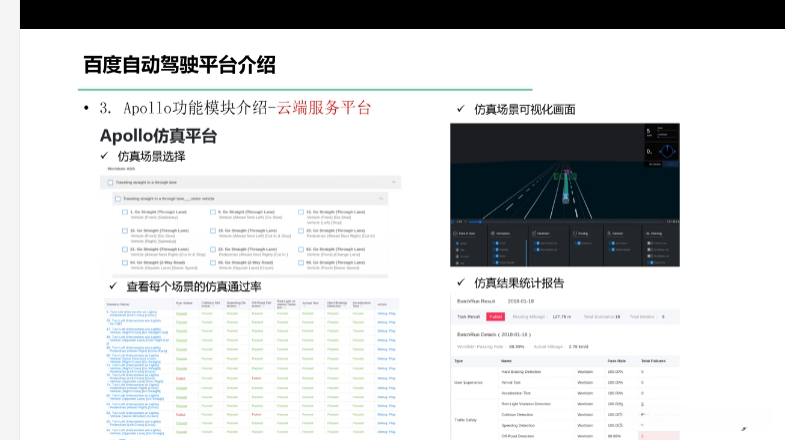785x440 pixels.
Task: Check scenario '21. Go Straight (Through Lane)'
Action: click(125, 249)
